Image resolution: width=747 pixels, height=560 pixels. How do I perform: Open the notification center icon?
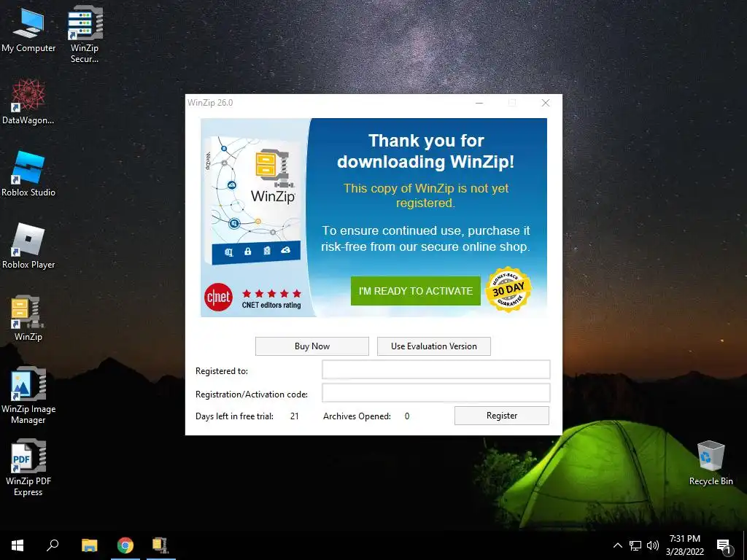pyautogui.click(x=724, y=546)
